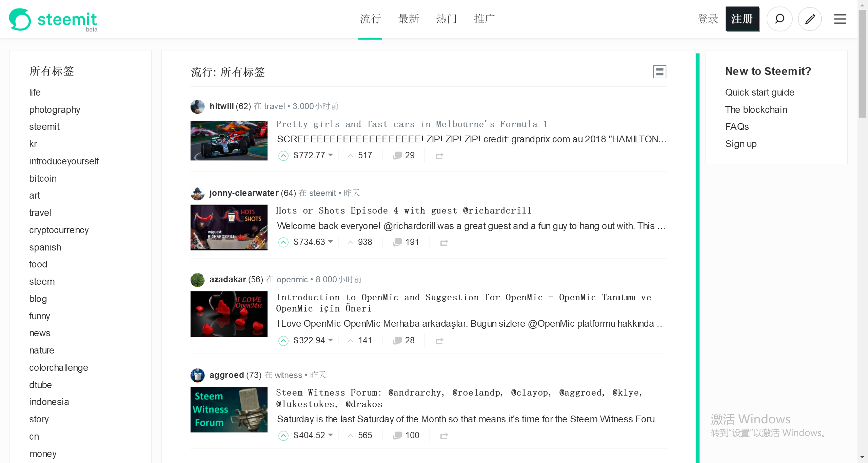Upvote the Steem Witness Forum post
This screenshot has height=463, width=868.
(x=283, y=436)
